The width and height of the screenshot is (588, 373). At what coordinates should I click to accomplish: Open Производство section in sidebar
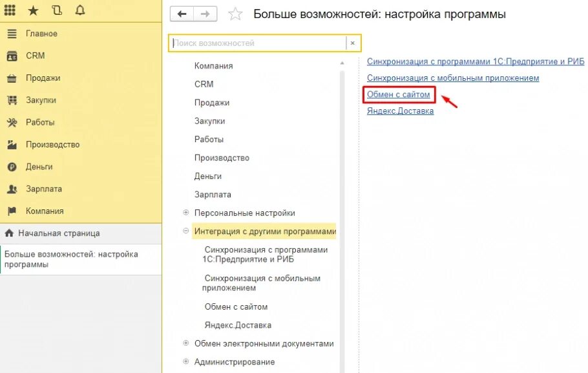point(52,144)
